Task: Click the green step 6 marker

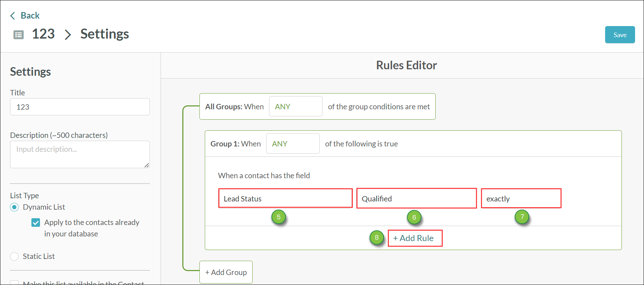Action: coord(414,217)
